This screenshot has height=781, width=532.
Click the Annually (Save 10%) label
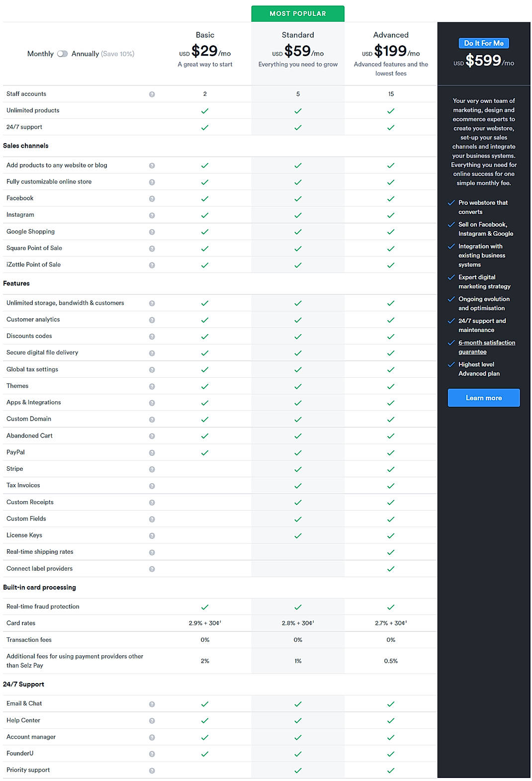(103, 54)
